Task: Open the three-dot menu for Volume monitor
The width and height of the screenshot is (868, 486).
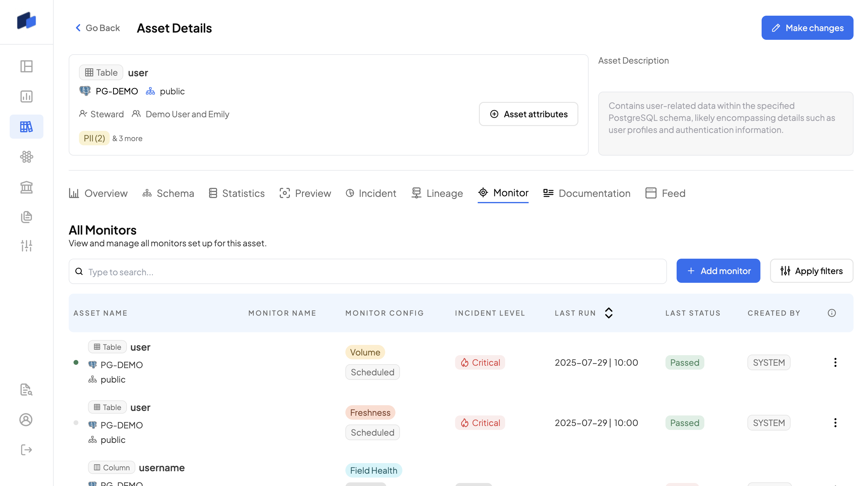Action: pos(835,362)
